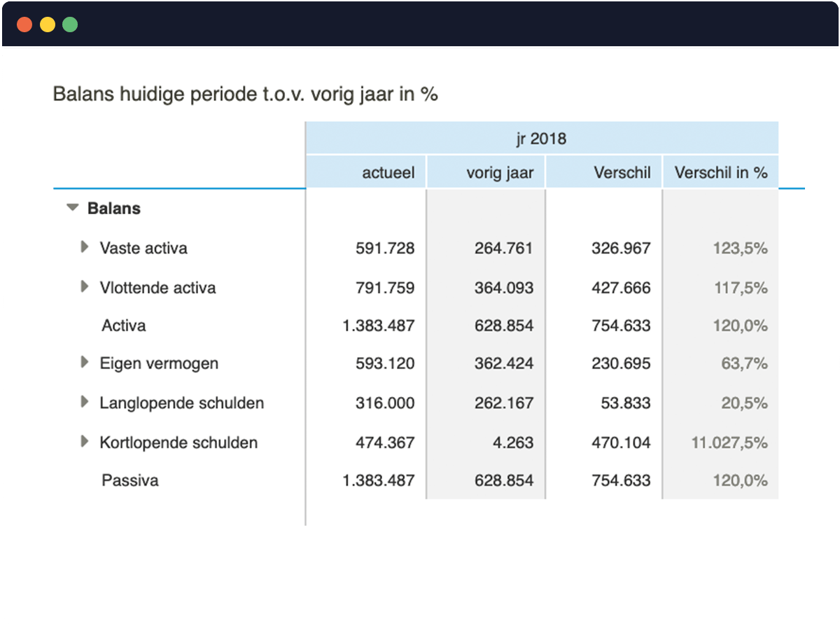Select the Kortlopende schulden percentage 11.027,5%
The height and width of the screenshot is (630, 840).
point(731,442)
